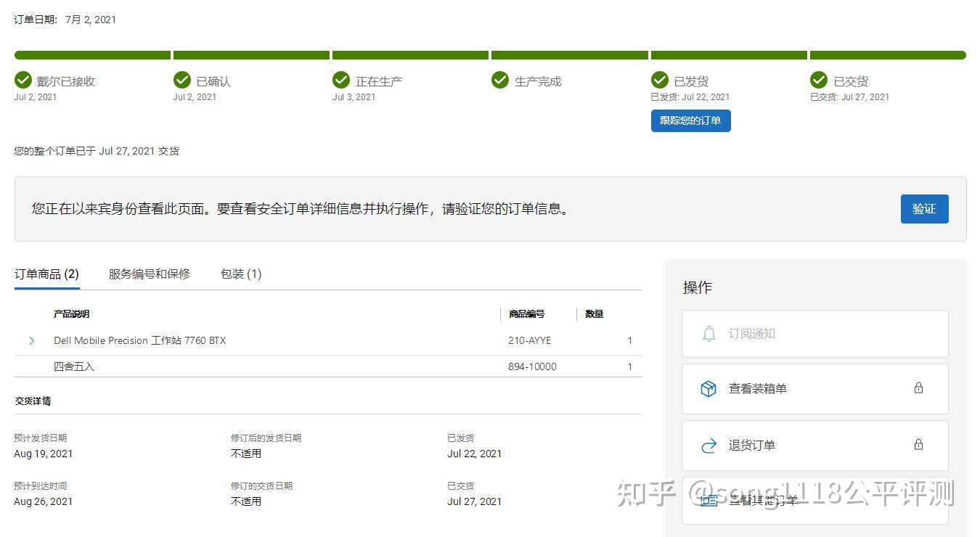Click the shipped date Jul 22, 2021 in 交货详情
This screenshot has height=537, width=980.
(474, 454)
